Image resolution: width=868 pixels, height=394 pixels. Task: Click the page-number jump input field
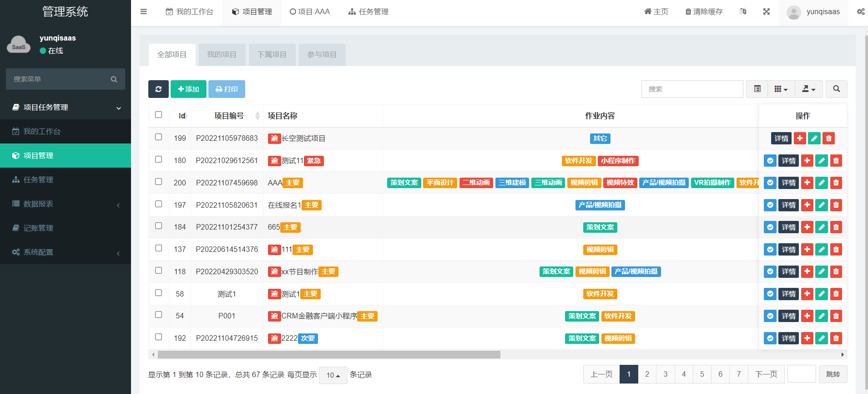(802, 374)
